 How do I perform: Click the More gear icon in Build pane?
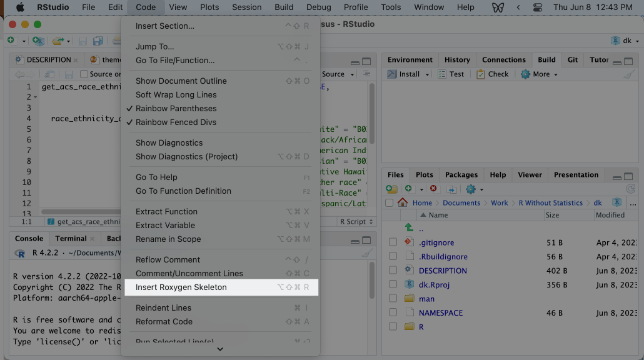(x=525, y=74)
